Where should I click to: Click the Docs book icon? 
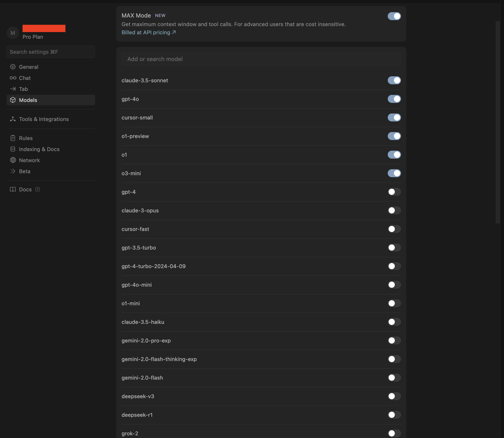point(13,189)
